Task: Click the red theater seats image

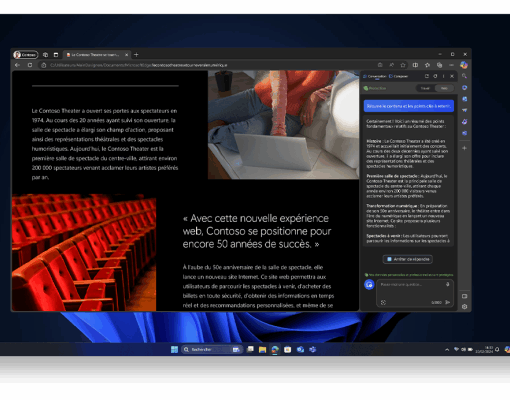Action: click(84, 253)
